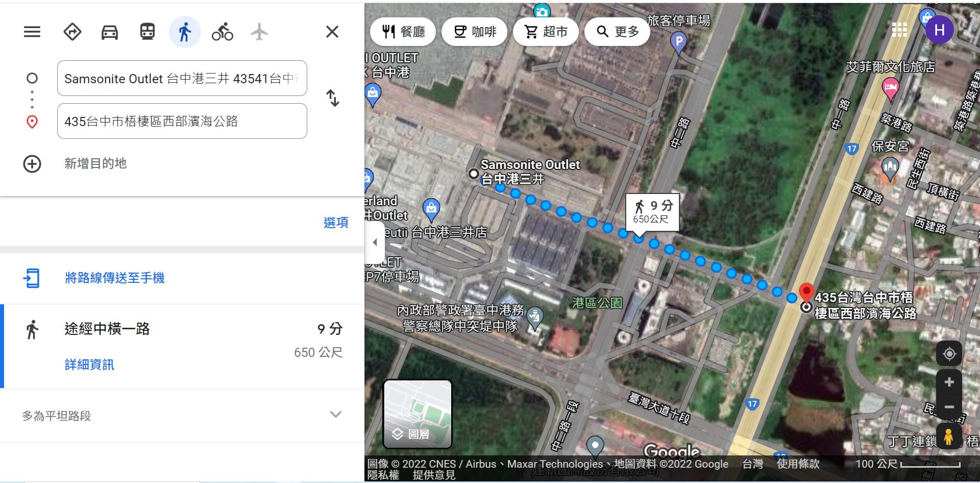Click the 100 公尺 map scale
The height and width of the screenshot is (483, 980).
(909, 464)
